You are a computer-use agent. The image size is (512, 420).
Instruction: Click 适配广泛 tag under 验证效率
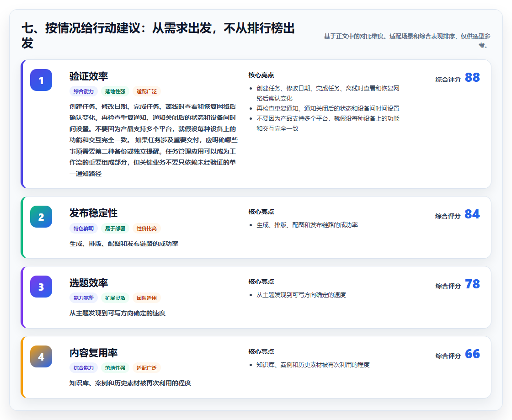coord(147,91)
